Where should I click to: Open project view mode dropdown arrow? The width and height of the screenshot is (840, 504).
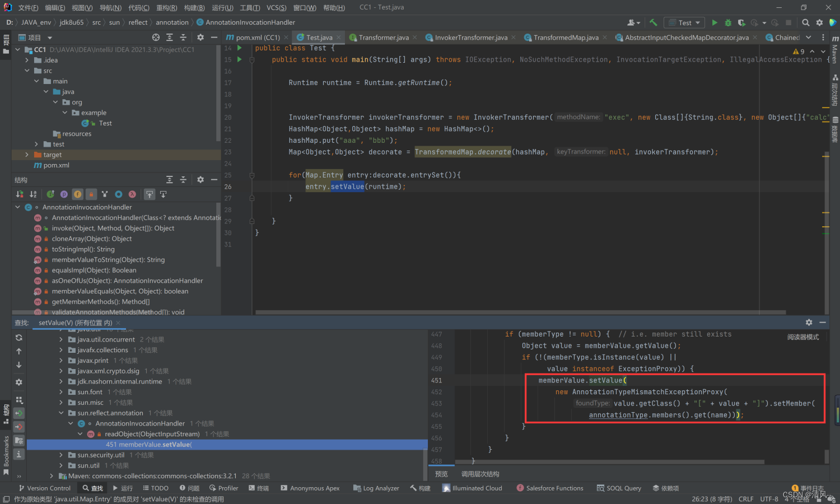pyautogui.click(x=50, y=38)
